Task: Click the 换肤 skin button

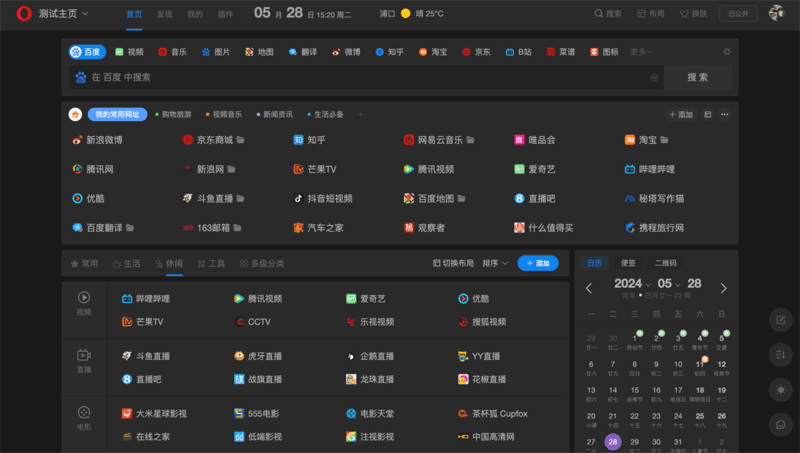Action: (694, 14)
